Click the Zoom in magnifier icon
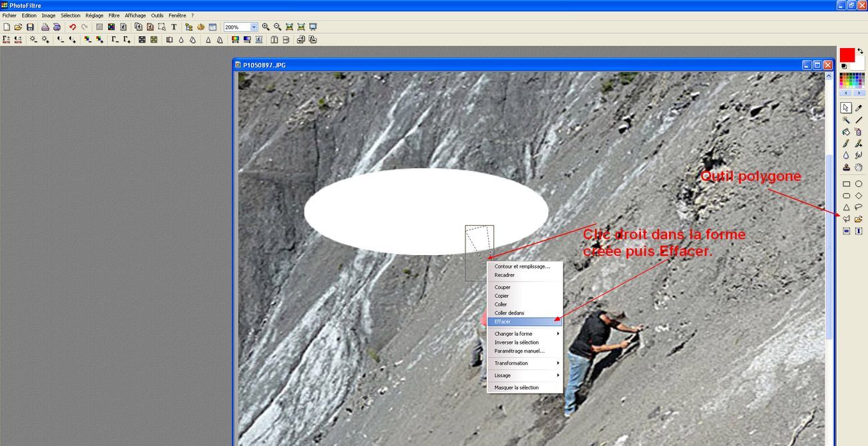This screenshot has width=868, height=446. pos(266,27)
